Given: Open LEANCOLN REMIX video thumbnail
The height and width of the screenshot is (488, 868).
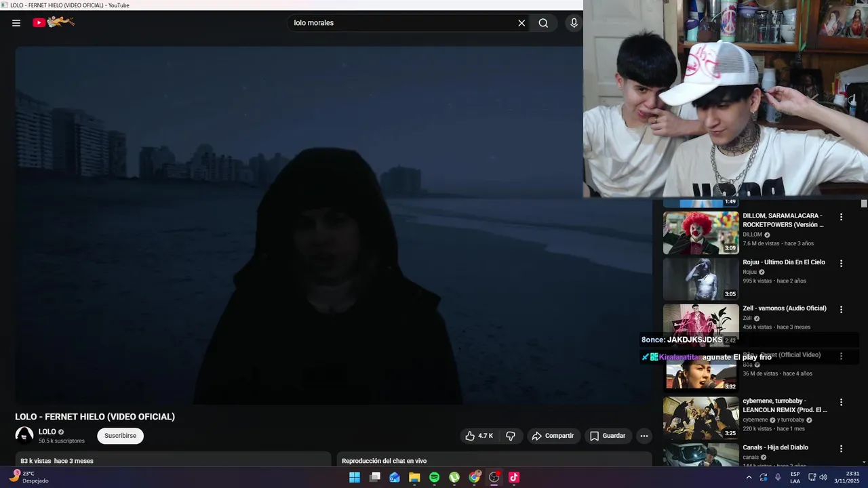Looking at the screenshot, I should point(701,418).
